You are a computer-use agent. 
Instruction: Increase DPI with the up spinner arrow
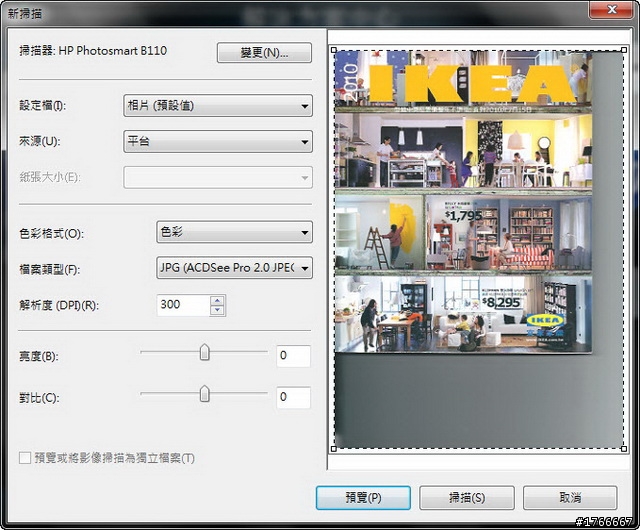pyautogui.click(x=218, y=301)
